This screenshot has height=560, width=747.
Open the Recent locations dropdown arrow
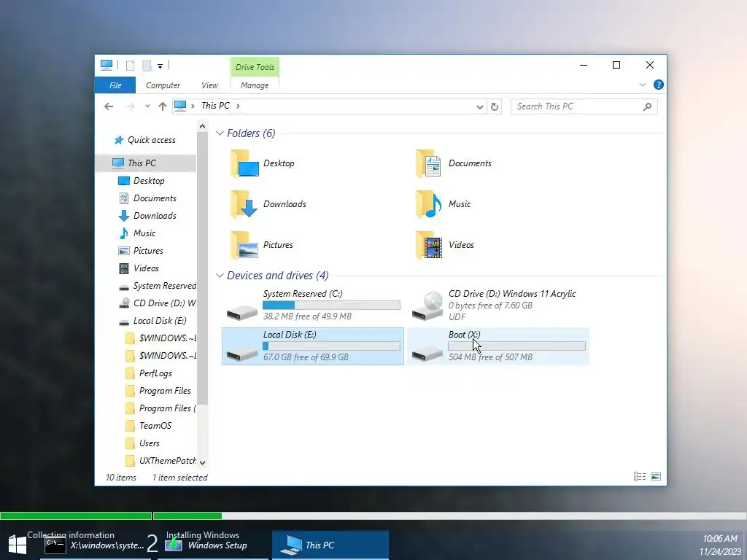(147, 106)
